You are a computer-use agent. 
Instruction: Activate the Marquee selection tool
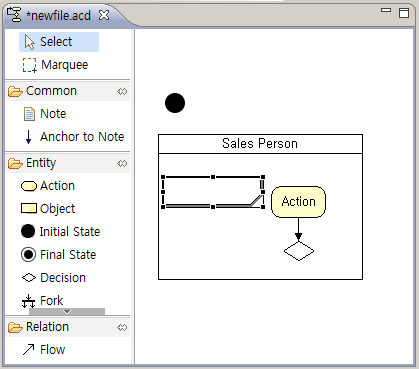click(x=55, y=65)
